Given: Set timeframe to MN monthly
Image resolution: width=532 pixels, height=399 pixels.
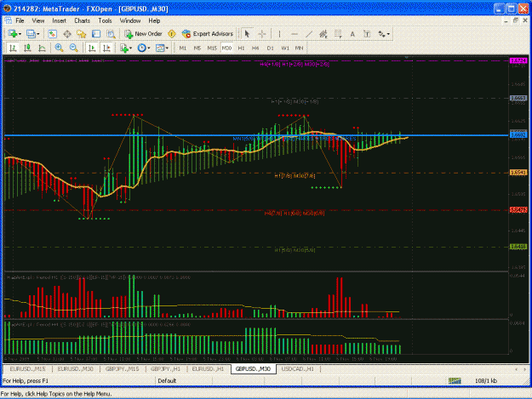Looking at the screenshot, I should tap(299, 48).
